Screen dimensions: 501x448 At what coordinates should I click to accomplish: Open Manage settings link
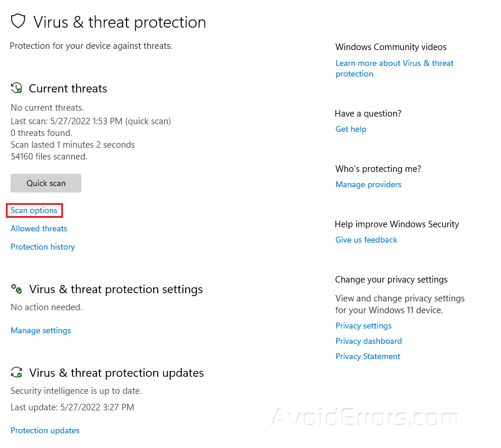(41, 330)
